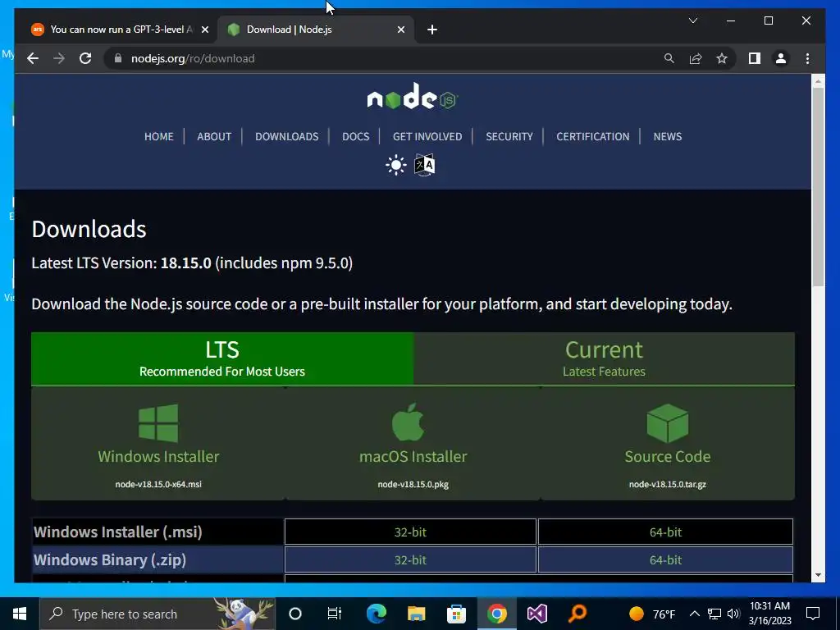Click the Windows Installer logo icon
This screenshot has height=630, width=840.
coord(158,423)
